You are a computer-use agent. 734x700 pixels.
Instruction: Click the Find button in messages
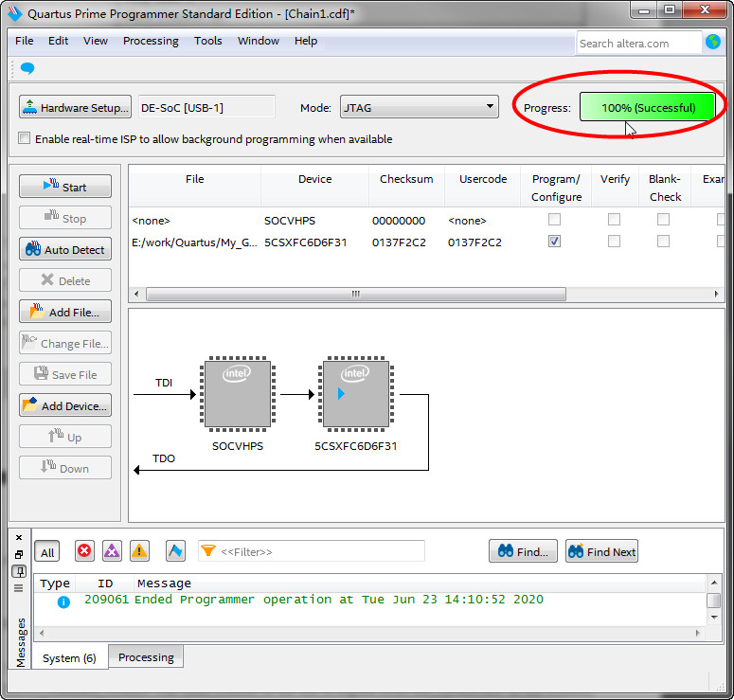(x=523, y=551)
